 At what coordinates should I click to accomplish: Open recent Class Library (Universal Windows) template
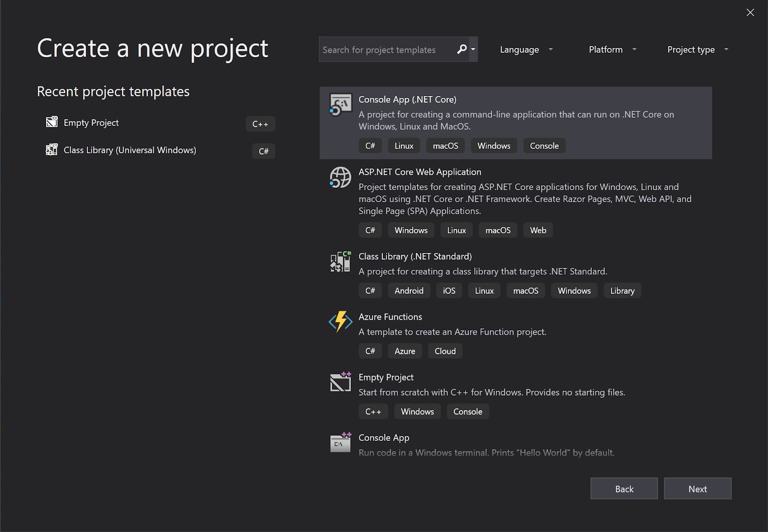[x=130, y=150]
